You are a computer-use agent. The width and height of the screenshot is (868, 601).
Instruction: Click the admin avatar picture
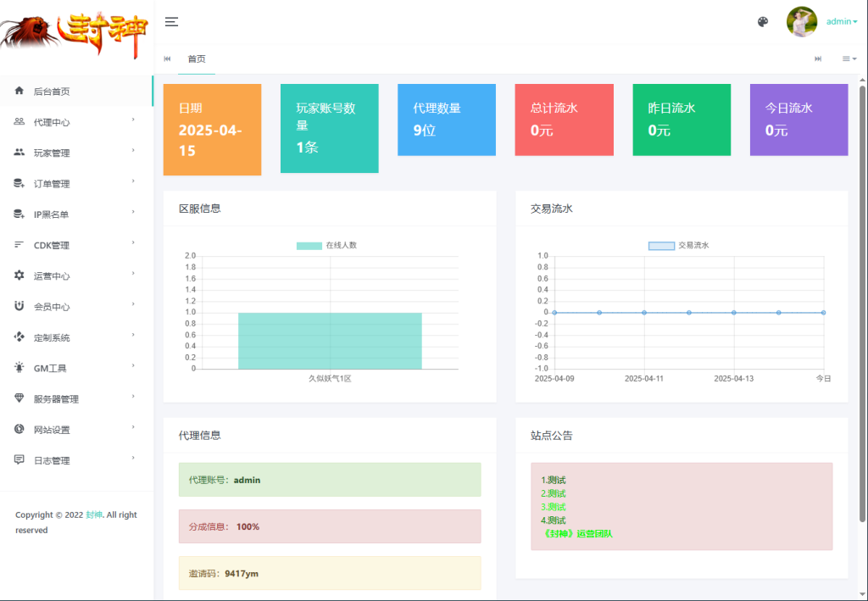coord(802,22)
